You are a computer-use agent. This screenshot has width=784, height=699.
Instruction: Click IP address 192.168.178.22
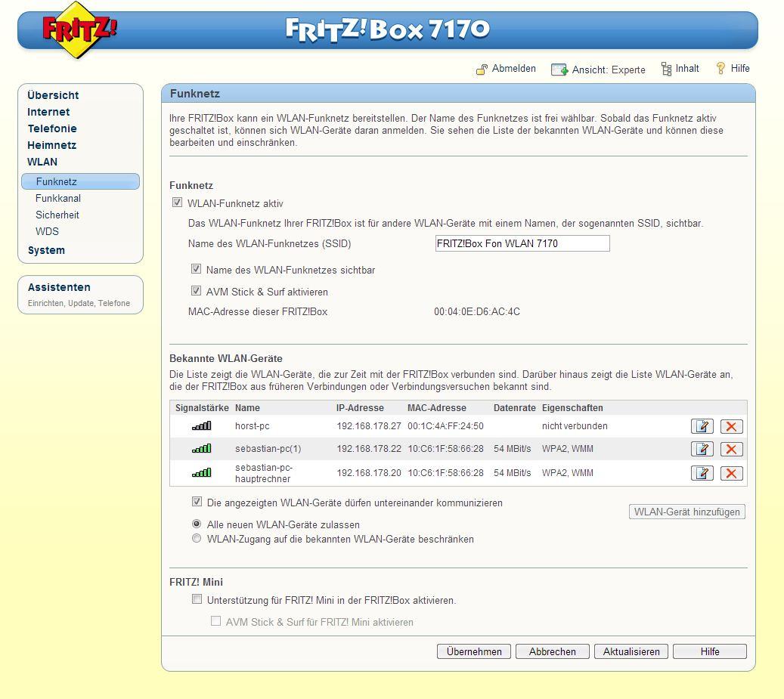(x=369, y=449)
